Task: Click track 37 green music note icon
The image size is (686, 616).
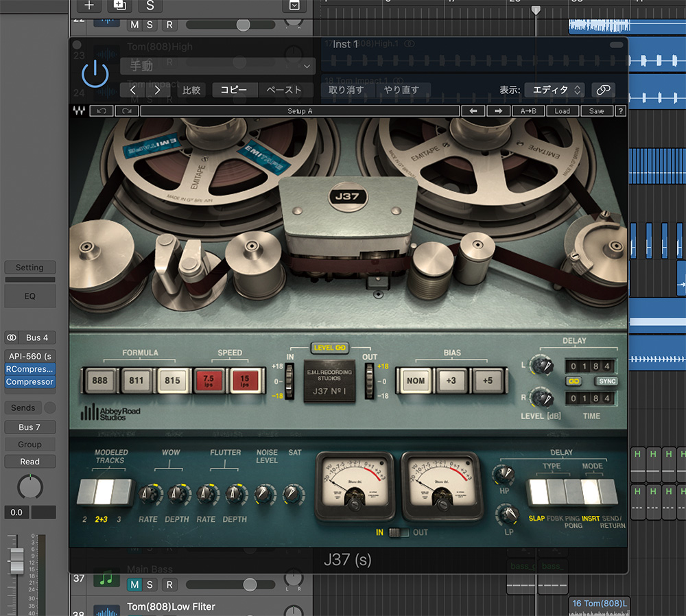Action: tap(106, 579)
